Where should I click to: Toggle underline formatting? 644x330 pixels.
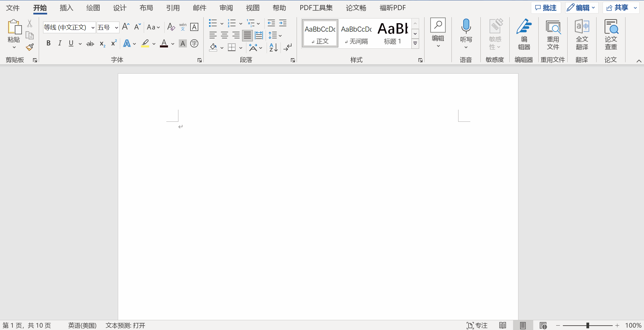(71, 43)
